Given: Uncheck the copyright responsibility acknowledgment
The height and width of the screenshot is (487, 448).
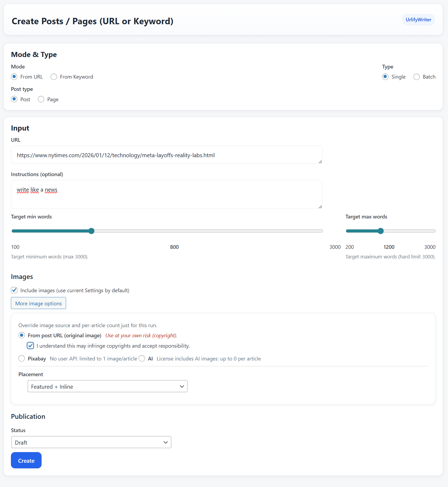Looking at the screenshot, I should (x=30, y=346).
